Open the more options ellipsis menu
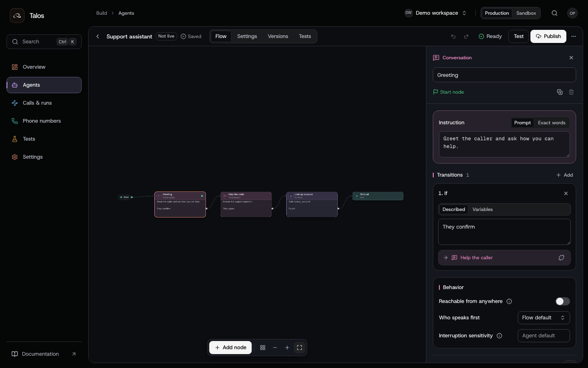 [x=574, y=36]
